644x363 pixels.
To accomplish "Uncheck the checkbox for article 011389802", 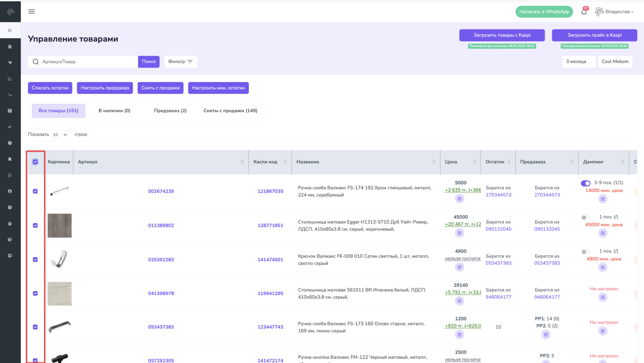I will pyautogui.click(x=35, y=225).
